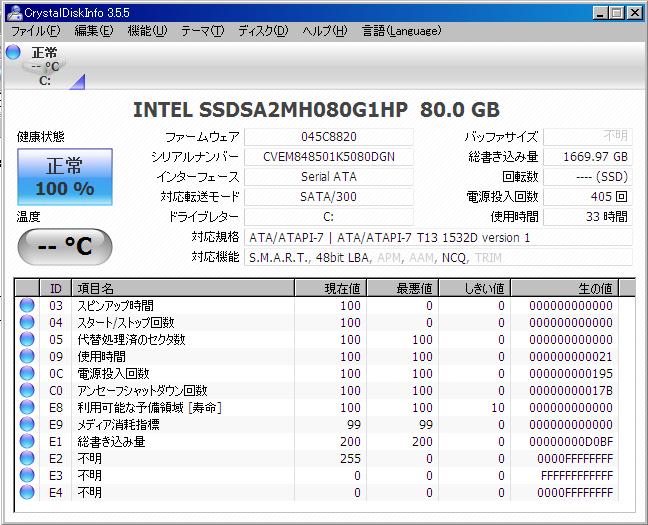648x525 pixels.
Task: Open the ファイル(F) menu
Action: 36,31
